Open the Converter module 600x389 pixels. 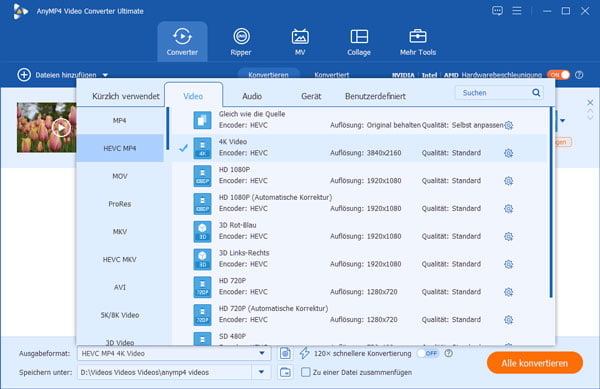tap(182, 42)
